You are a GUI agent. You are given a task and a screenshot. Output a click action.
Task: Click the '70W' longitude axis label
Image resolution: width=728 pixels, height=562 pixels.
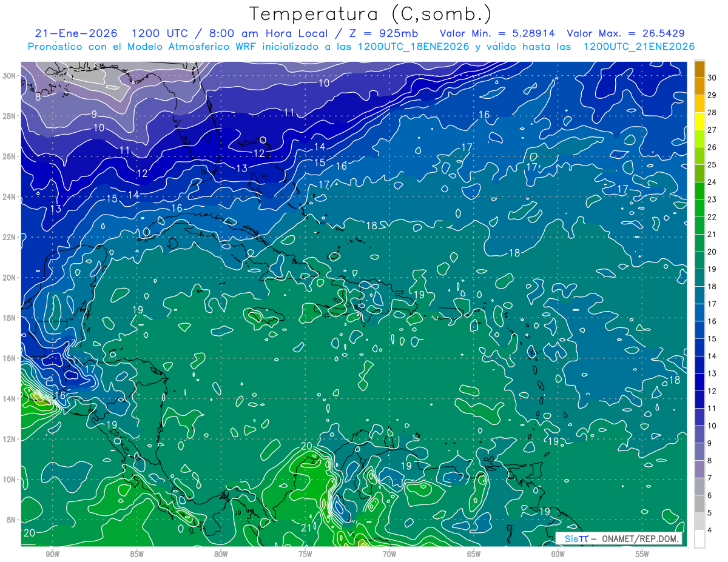389,554
